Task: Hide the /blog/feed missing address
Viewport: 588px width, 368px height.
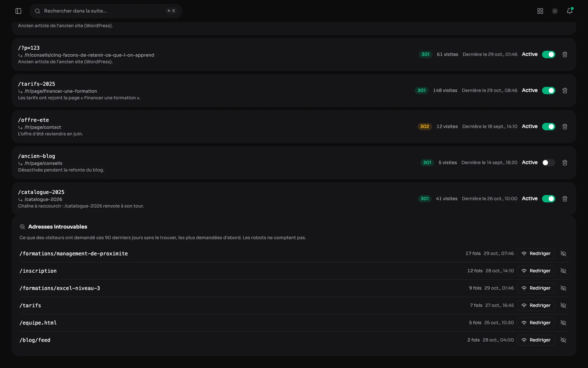Action: click(x=563, y=340)
